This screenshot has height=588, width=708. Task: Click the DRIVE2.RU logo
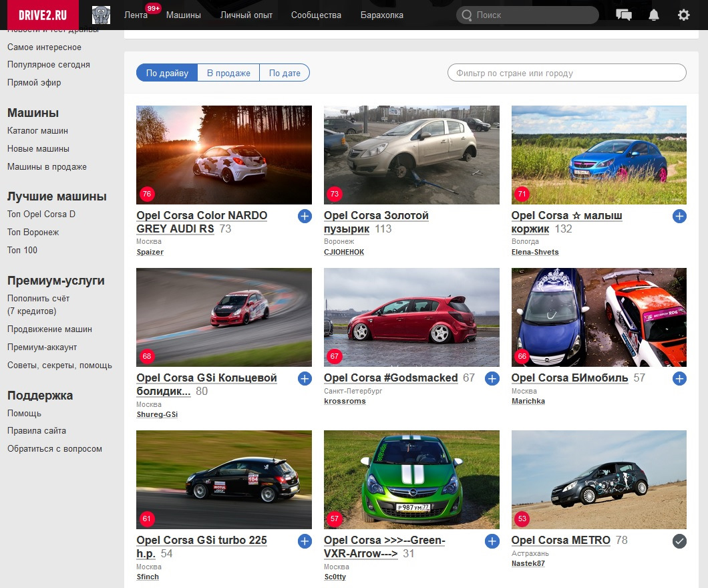point(39,15)
